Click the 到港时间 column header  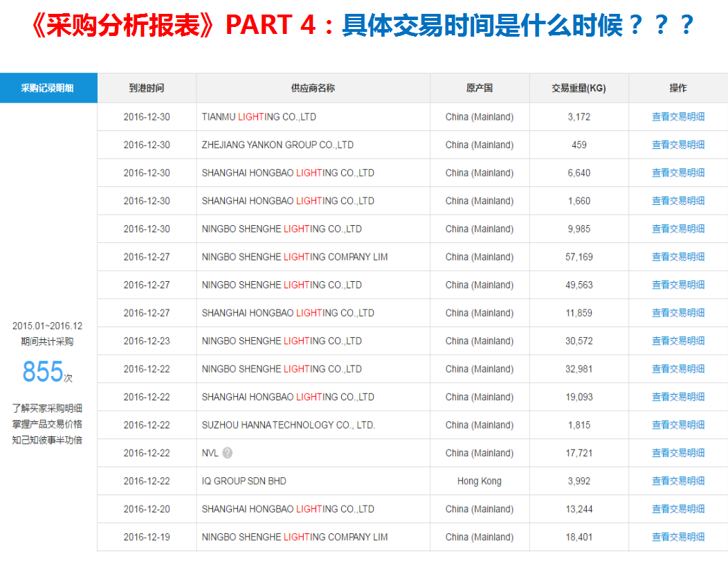click(147, 88)
